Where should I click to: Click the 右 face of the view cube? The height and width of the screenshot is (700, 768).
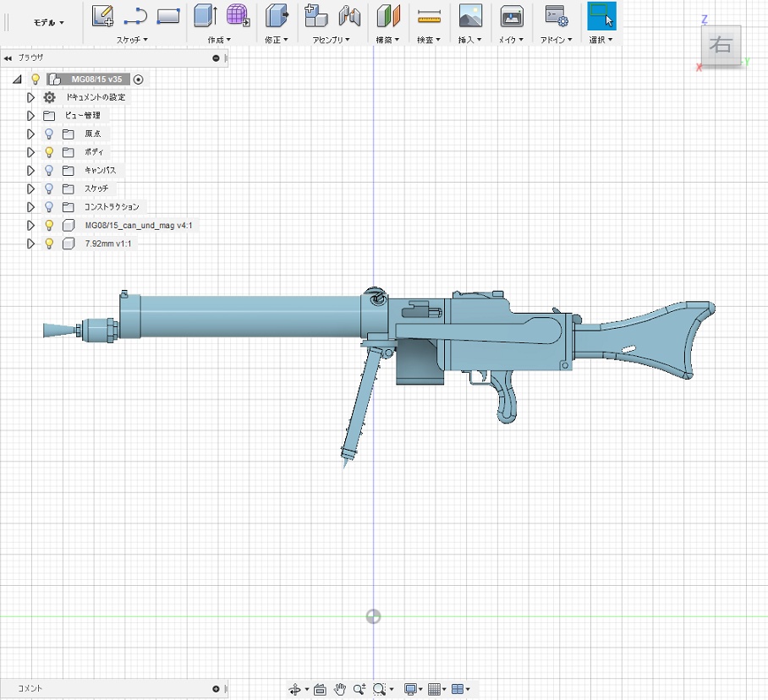tap(721, 46)
